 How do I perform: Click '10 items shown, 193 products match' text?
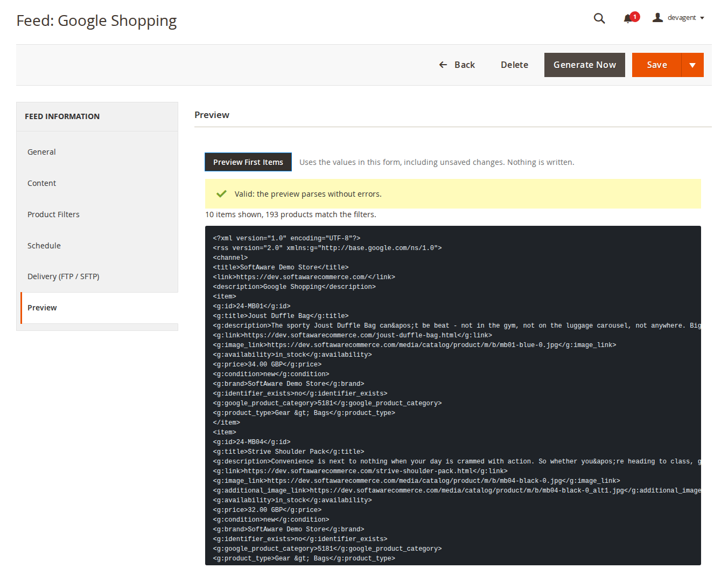point(291,214)
